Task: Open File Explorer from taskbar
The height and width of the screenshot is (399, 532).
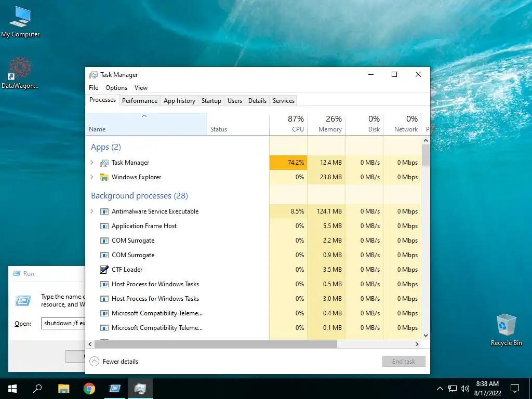Action: [63, 389]
